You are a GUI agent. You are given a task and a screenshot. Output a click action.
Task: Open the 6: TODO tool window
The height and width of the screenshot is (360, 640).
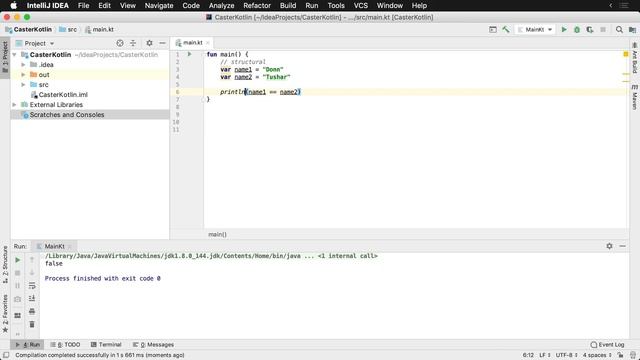(x=65, y=344)
